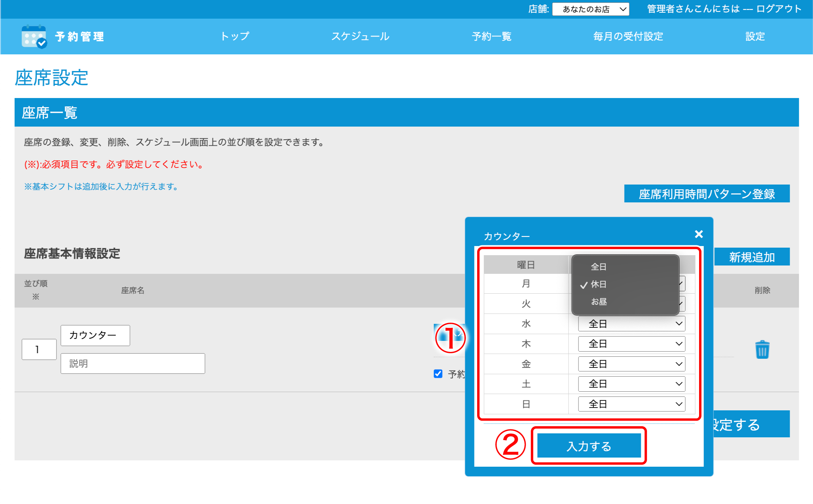Expand the 土 (Saturday) pattern dropdown
The width and height of the screenshot is (813, 504).
click(x=631, y=384)
